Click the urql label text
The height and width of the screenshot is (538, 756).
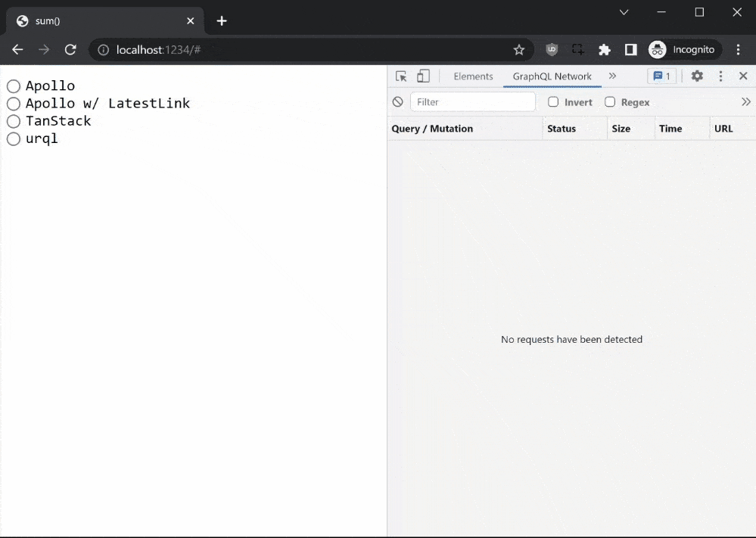click(42, 138)
